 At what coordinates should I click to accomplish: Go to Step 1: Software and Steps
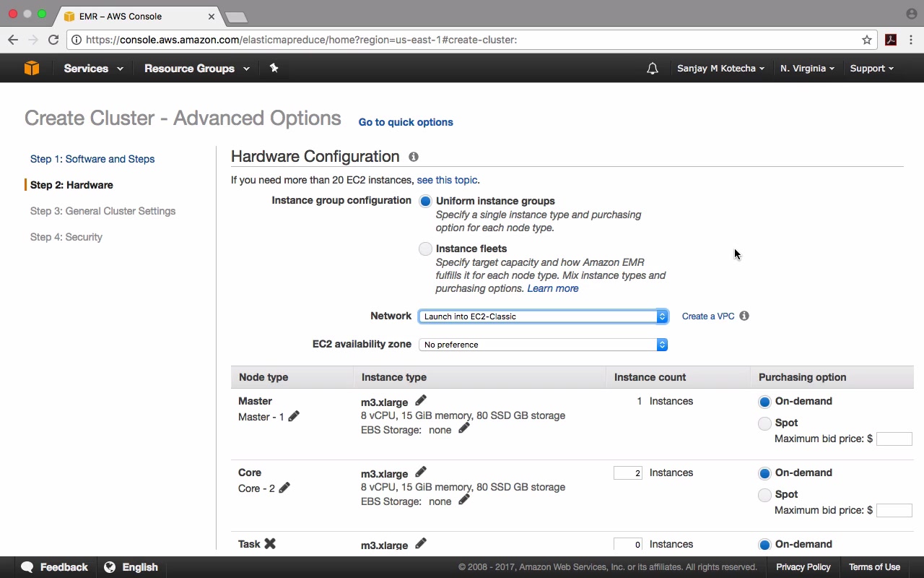point(92,159)
